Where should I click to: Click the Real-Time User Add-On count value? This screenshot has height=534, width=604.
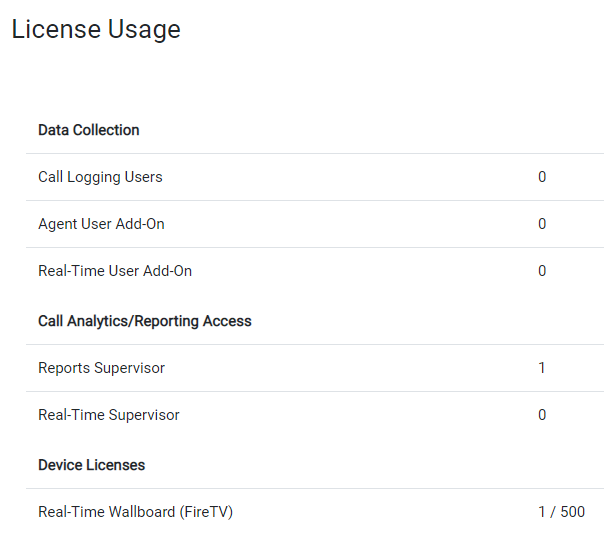pos(542,271)
